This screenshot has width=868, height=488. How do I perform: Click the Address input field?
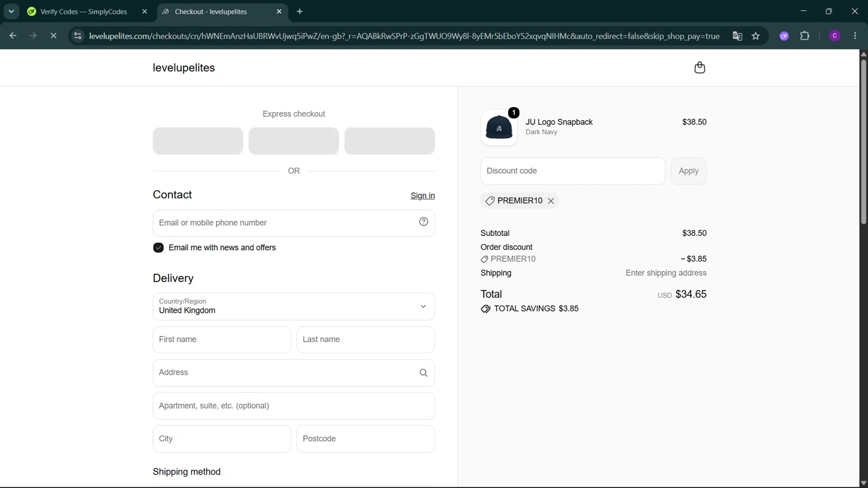coord(294,373)
